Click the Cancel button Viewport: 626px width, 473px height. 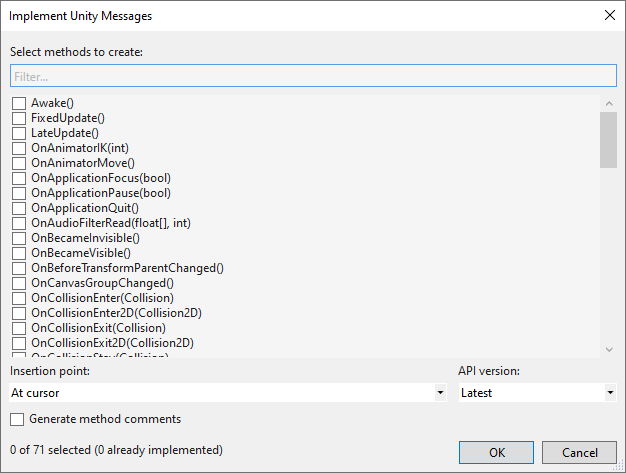coord(579,453)
